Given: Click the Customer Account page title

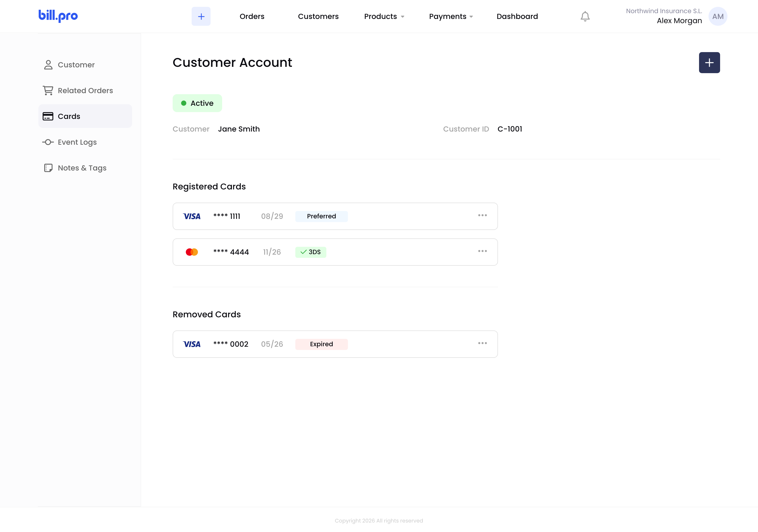Looking at the screenshot, I should click(232, 63).
